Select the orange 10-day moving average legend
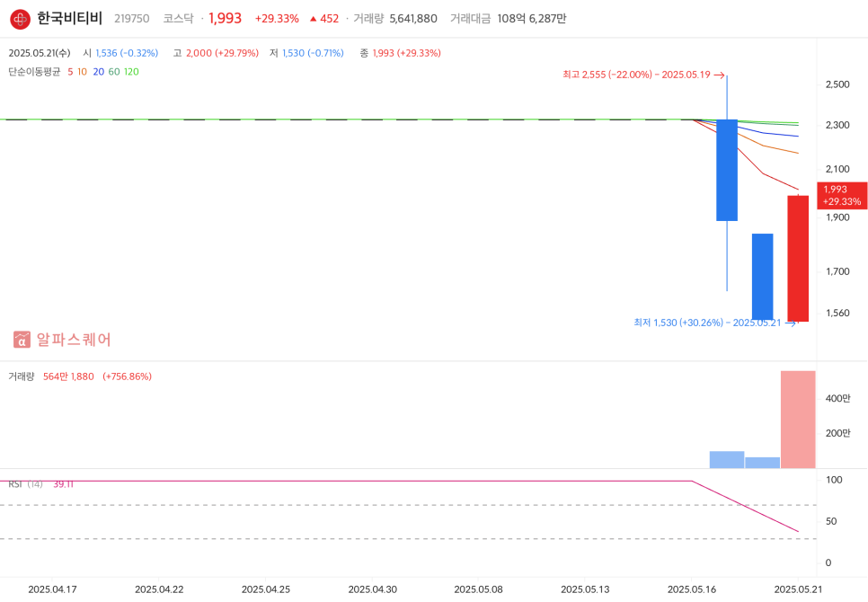Screen dimensions: 868x602 pos(82,72)
